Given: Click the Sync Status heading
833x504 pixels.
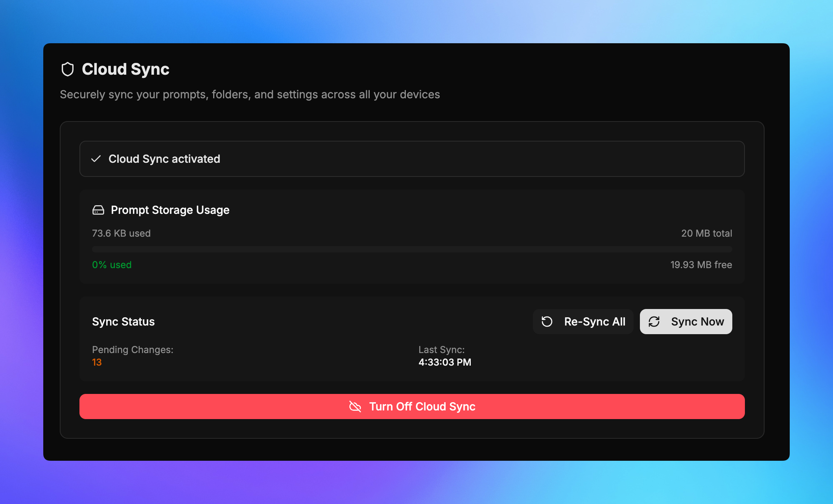Looking at the screenshot, I should tap(123, 322).
